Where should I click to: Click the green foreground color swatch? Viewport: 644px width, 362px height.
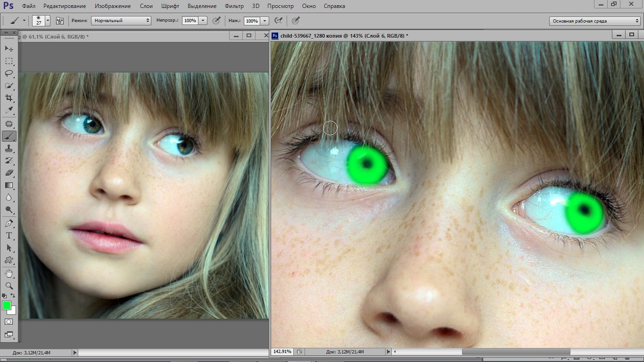7,305
